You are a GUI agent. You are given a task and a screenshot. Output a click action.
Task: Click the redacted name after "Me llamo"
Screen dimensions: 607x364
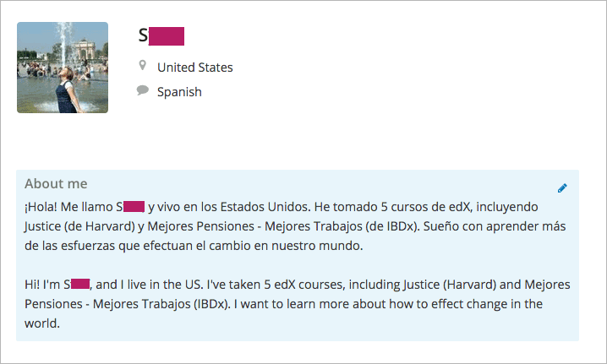(134, 206)
